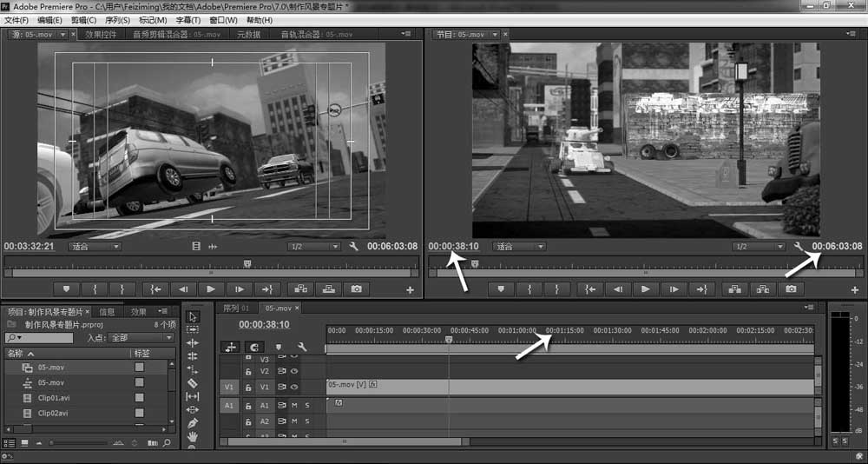Select the Hand tool
868x464 pixels.
pos(193,436)
